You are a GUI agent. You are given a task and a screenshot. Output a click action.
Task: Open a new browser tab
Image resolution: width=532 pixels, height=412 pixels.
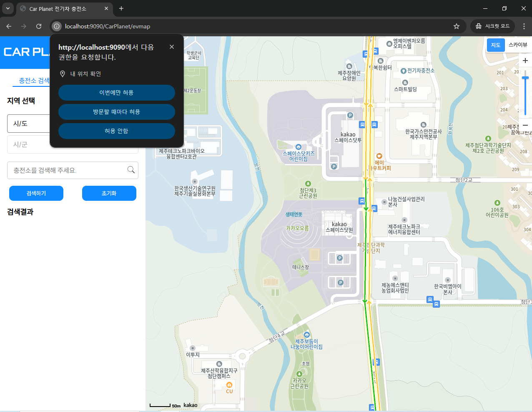coord(121,8)
